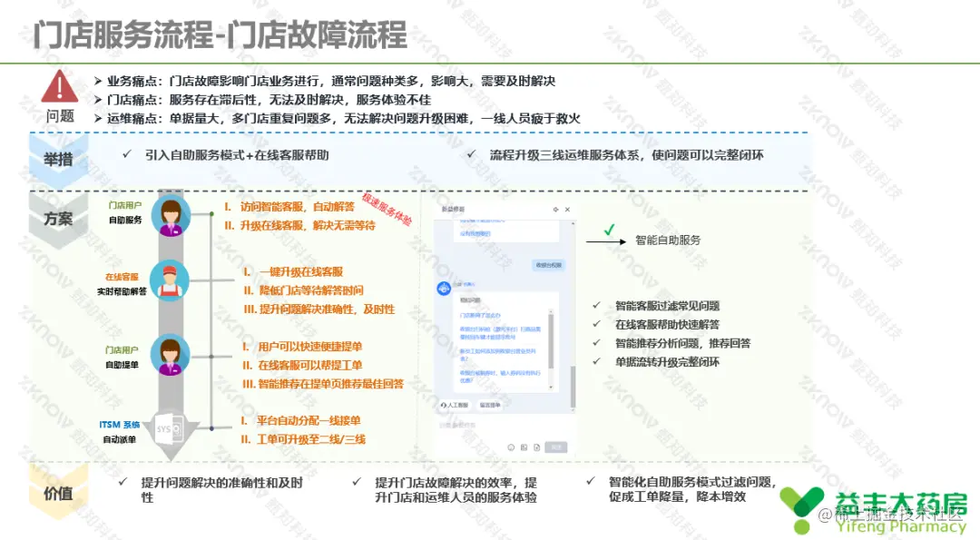This screenshot has width=980, height=540.
Task: Click the check mark beside 引入自助服务模式+在线客服帮助
Action: click(x=127, y=153)
